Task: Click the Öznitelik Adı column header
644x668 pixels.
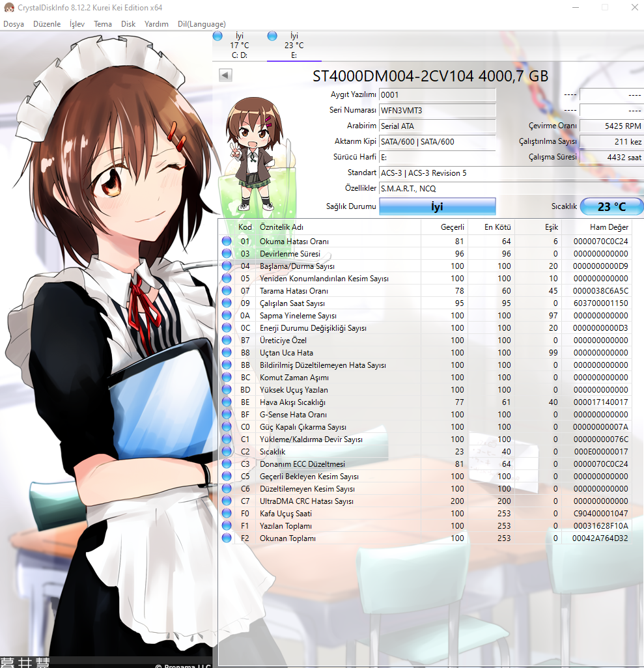Action: click(339, 227)
